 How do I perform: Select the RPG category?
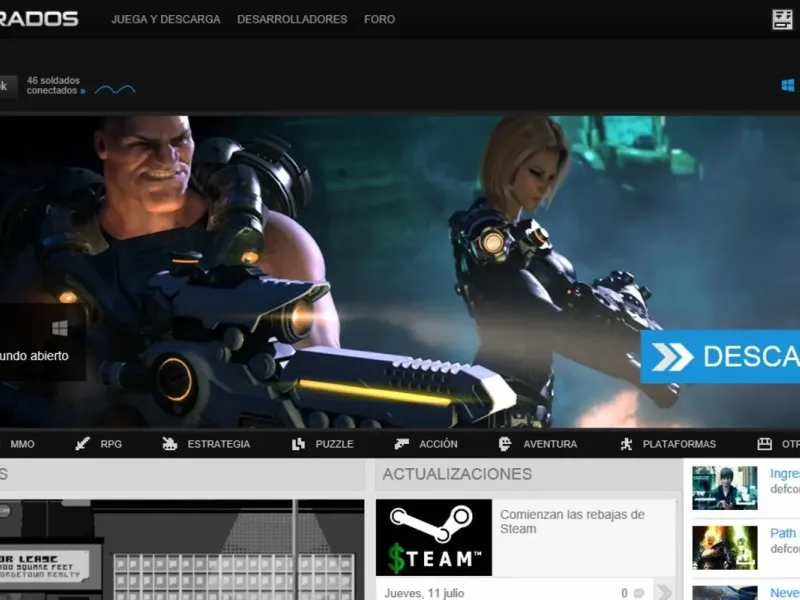[111, 444]
